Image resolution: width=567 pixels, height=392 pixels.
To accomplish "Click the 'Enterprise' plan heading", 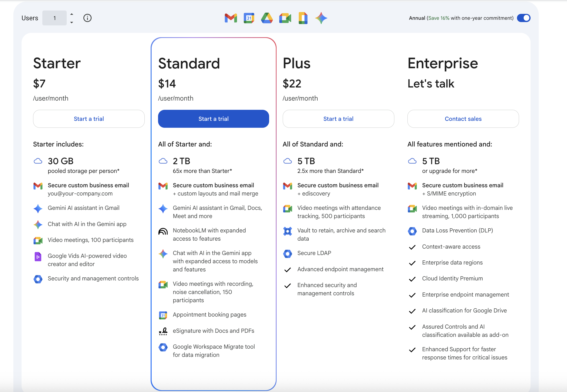I will pos(443,64).
